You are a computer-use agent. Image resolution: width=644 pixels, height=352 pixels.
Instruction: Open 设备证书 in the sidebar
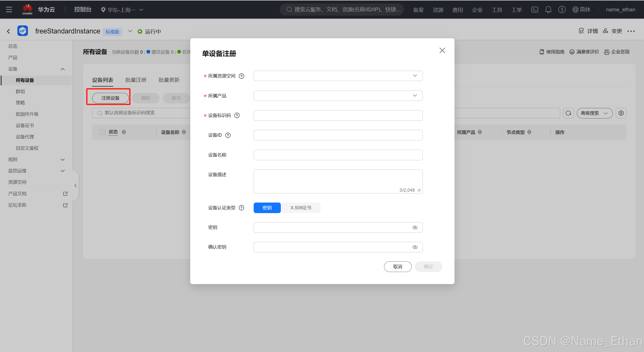point(25,126)
